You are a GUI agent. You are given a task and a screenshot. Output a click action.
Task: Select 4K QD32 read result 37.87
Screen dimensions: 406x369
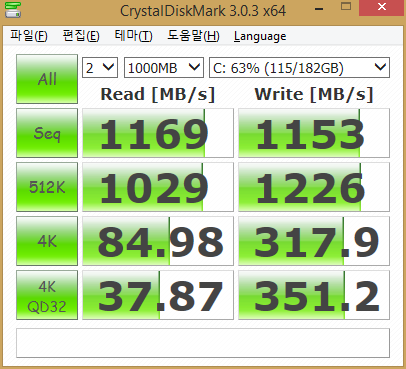click(158, 295)
